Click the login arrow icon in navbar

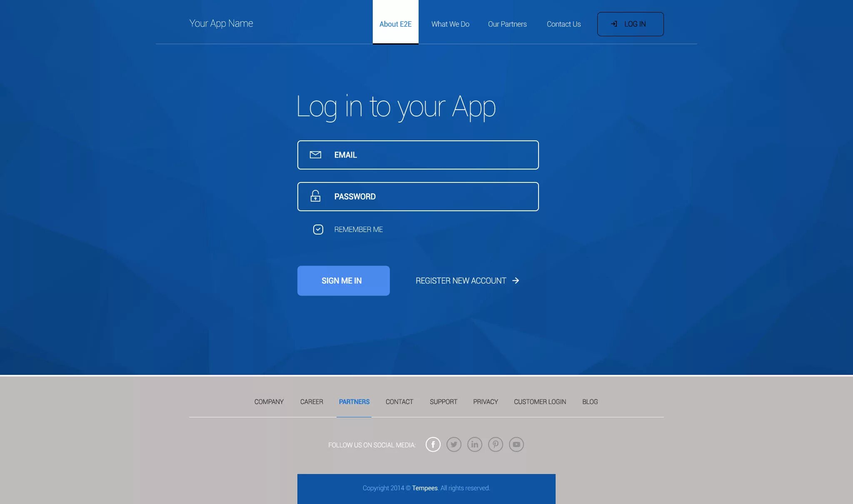[x=613, y=24]
